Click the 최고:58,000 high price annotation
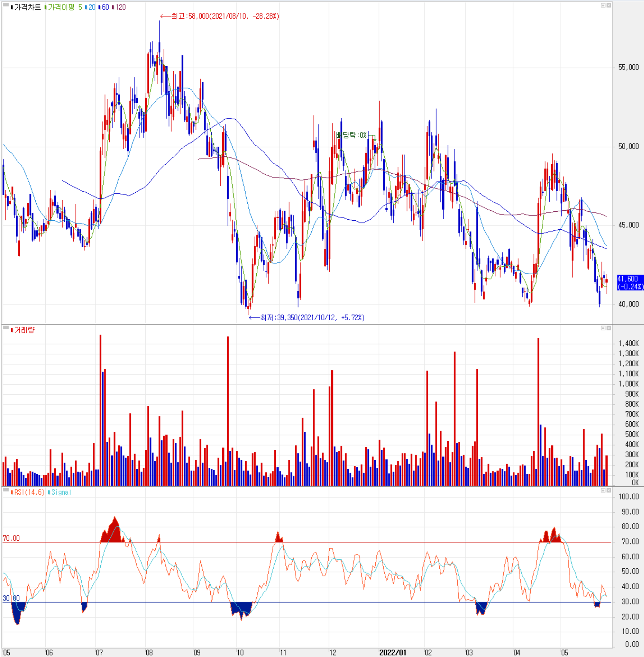 click(x=220, y=16)
